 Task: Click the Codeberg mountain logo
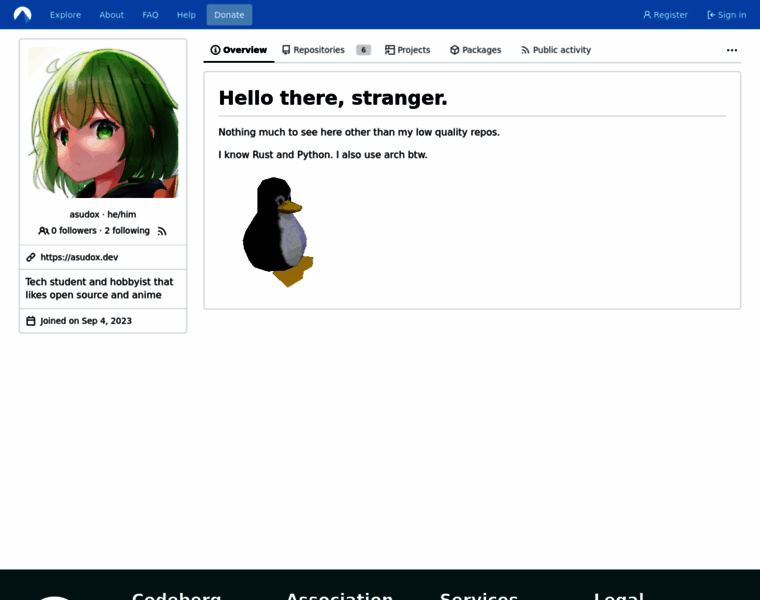click(22, 15)
